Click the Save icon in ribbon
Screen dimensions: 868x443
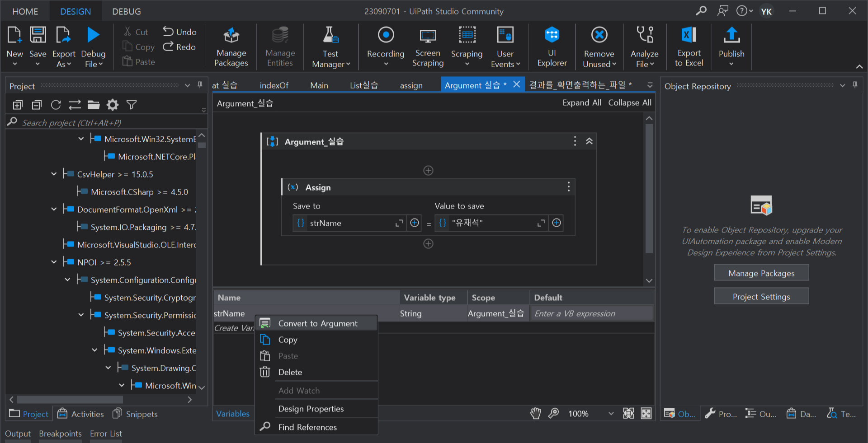pos(38,35)
